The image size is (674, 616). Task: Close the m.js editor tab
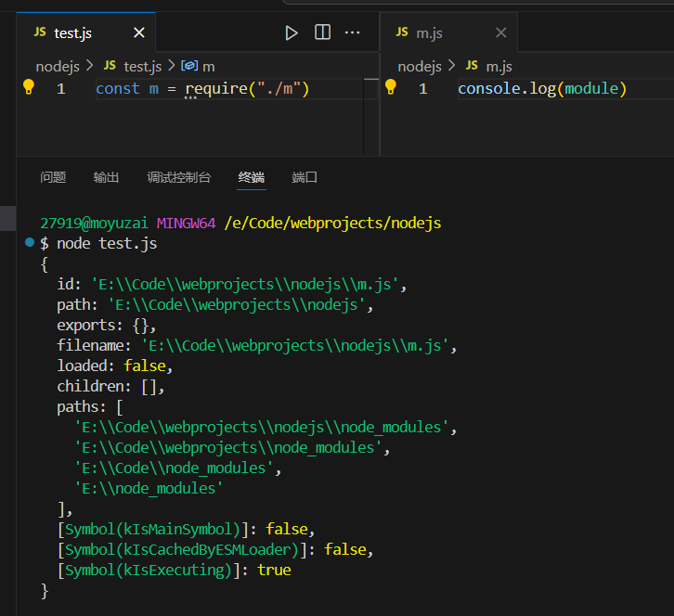coord(500,32)
